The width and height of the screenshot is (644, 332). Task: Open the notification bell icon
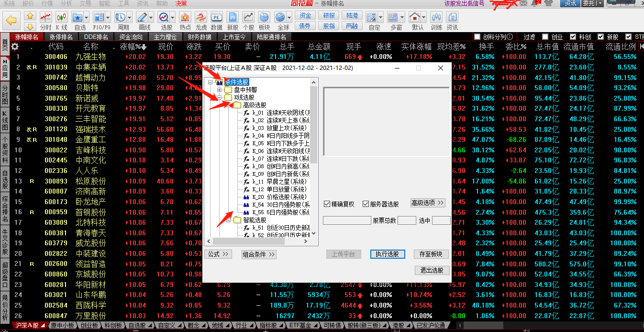click(535, 3)
